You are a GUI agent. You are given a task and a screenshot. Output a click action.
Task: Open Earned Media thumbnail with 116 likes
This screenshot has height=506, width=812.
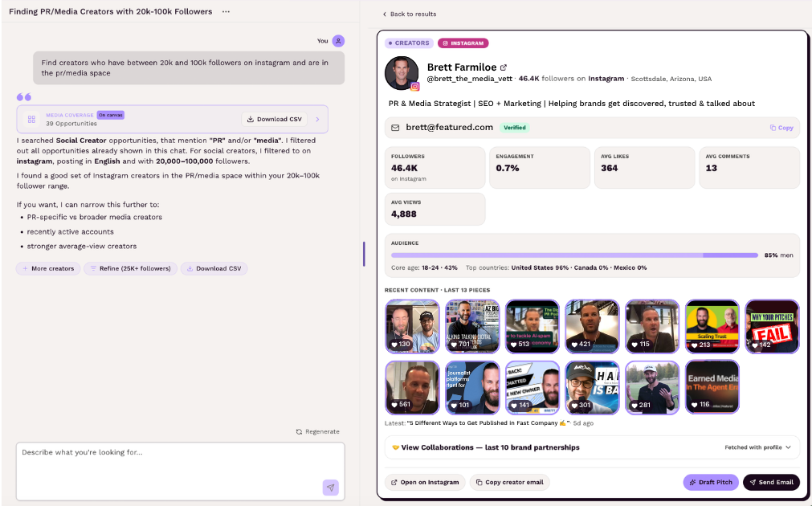712,387
